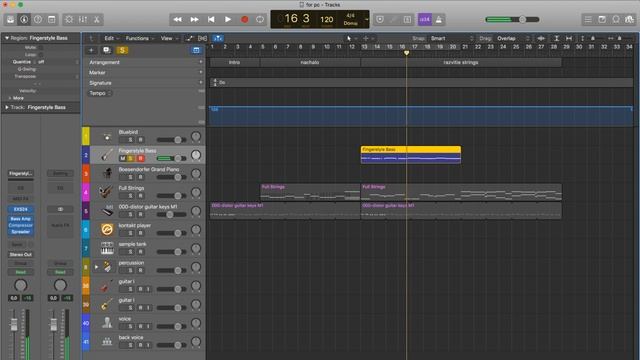Open Editors scissors icon

coord(97,19)
